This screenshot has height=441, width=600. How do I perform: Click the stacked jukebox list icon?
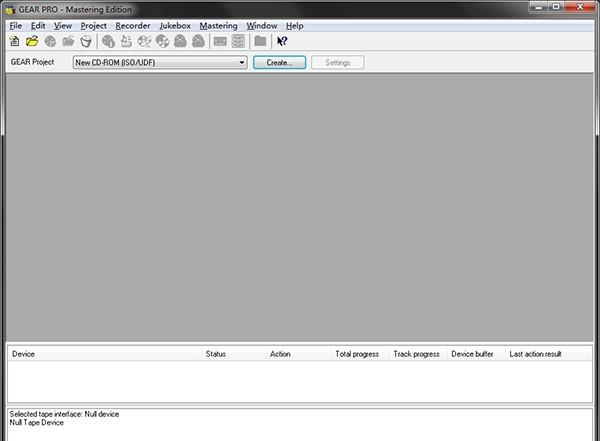click(238, 41)
